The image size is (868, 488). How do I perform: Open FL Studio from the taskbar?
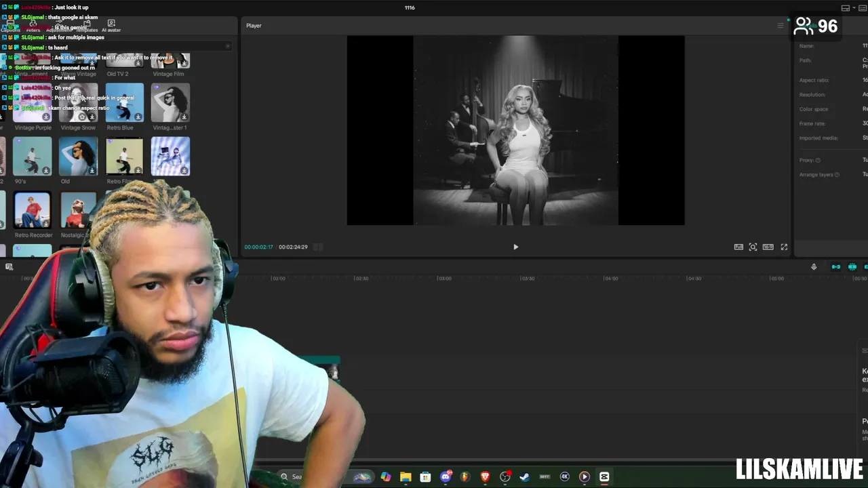[465, 477]
